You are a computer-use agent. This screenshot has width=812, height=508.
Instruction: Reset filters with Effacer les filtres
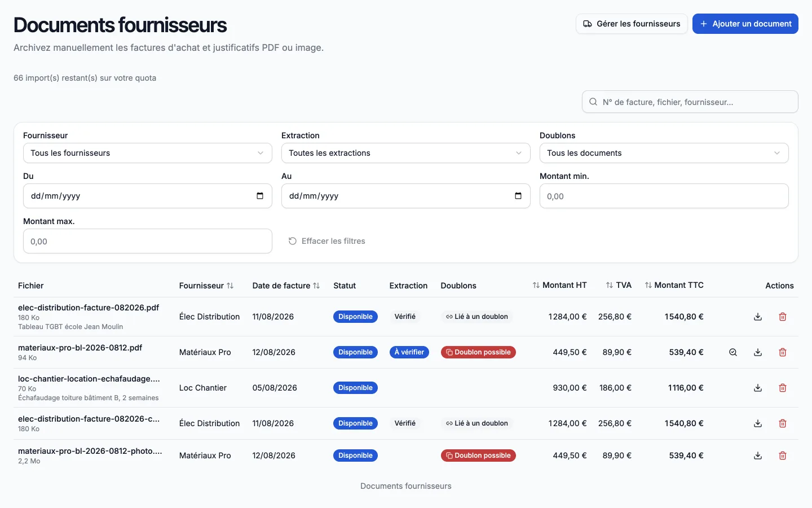coord(327,241)
